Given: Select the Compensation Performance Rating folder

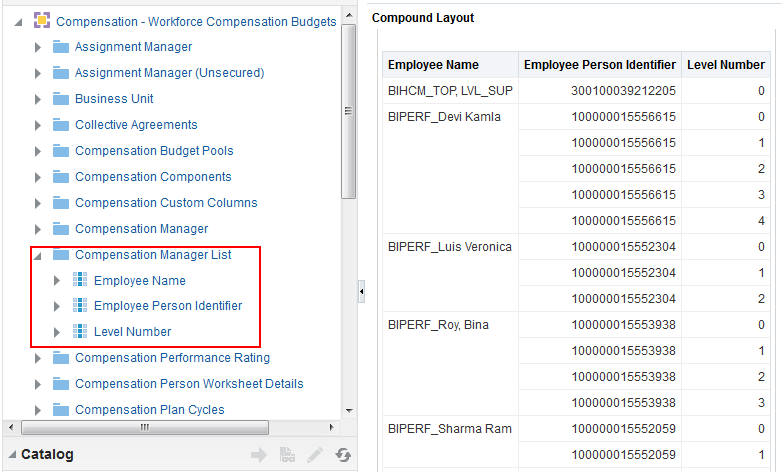Looking at the screenshot, I should [x=172, y=358].
